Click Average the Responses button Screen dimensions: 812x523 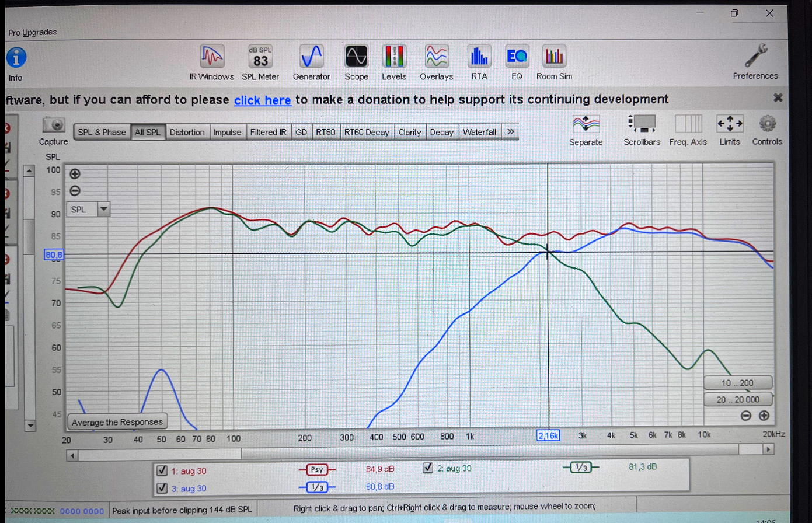117,422
